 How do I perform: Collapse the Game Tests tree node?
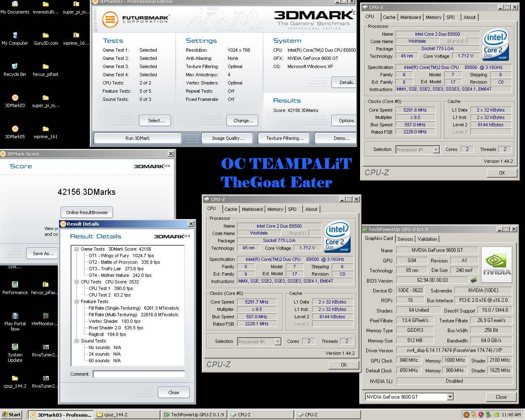point(76,249)
